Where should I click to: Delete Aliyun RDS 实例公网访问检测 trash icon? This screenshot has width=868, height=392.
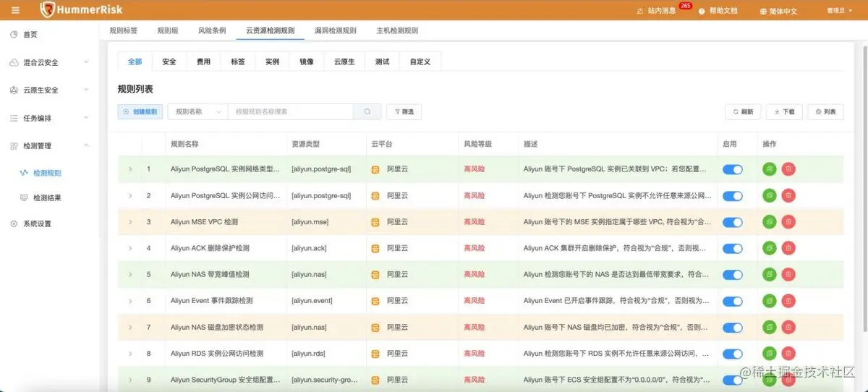click(788, 354)
